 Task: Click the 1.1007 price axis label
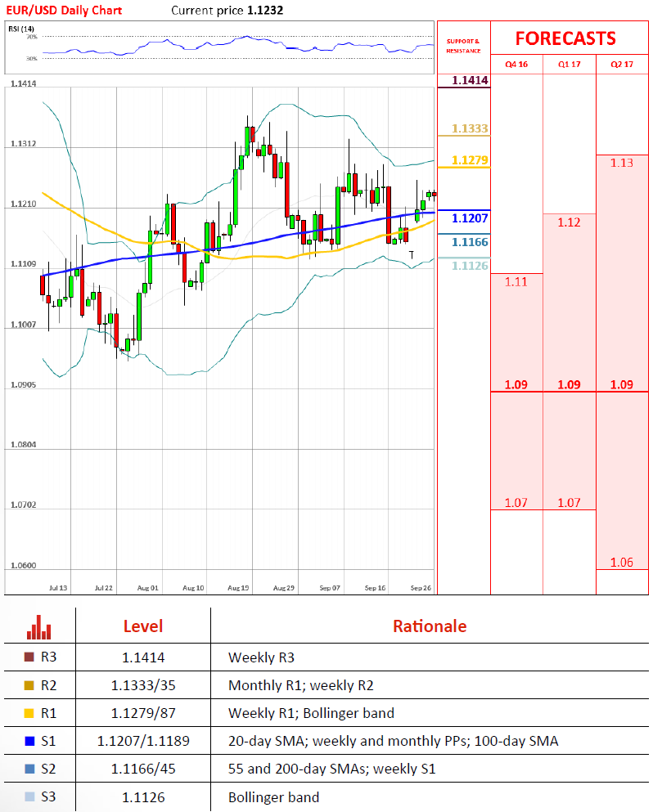coord(23,324)
